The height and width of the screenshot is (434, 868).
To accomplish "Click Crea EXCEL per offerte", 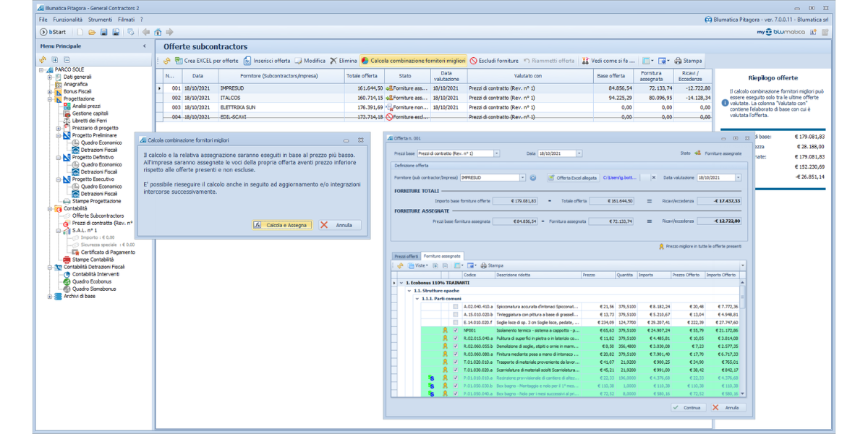I will 206,61.
